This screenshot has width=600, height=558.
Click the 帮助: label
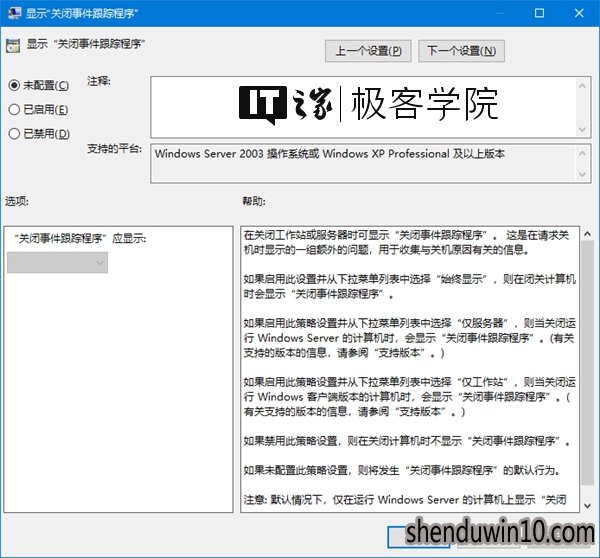point(254,201)
